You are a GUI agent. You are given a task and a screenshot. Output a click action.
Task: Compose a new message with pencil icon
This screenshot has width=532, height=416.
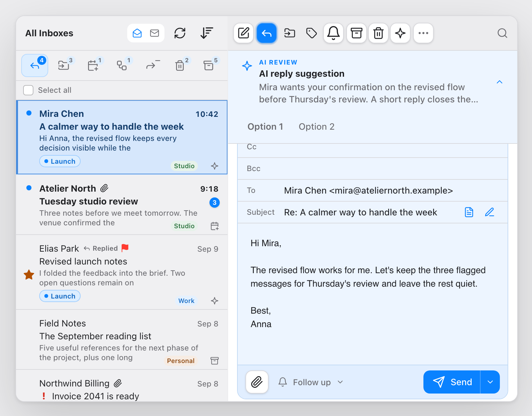(x=244, y=33)
